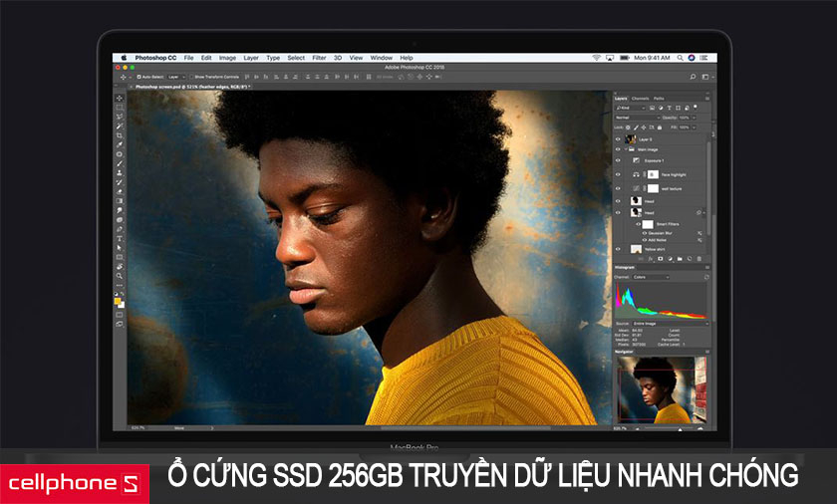Open the Auto-Select Layer dropdown
This screenshot has height=504, width=837.
176,77
